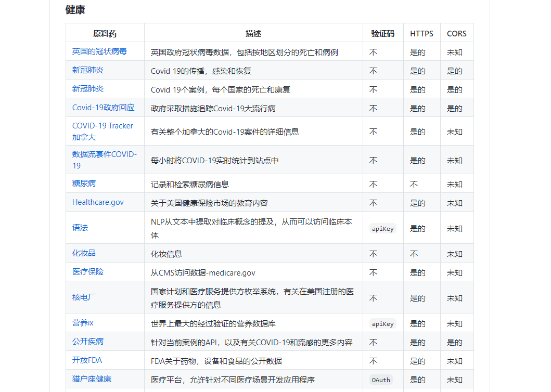The image size is (551, 392).
Task: Click description 记录和检索糖尿病信息
Action: click(190, 185)
